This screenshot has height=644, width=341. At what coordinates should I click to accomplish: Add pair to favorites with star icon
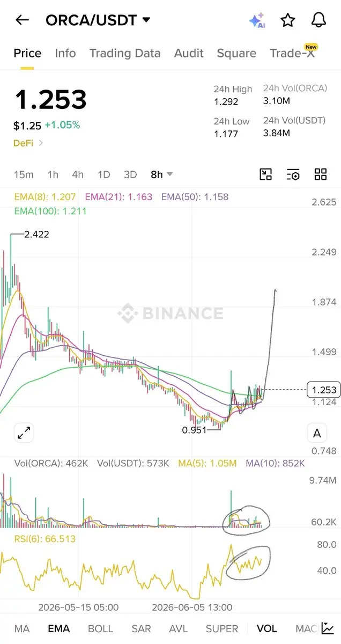click(x=288, y=20)
